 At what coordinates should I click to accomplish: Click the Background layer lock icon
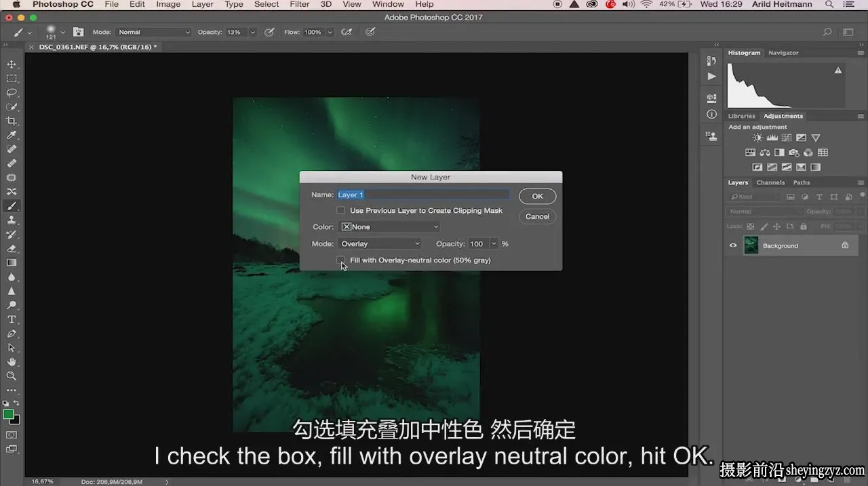(x=845, y=245)
